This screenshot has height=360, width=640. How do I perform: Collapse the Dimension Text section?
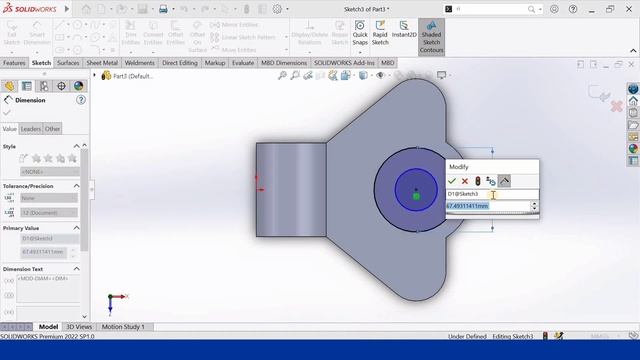76,269
